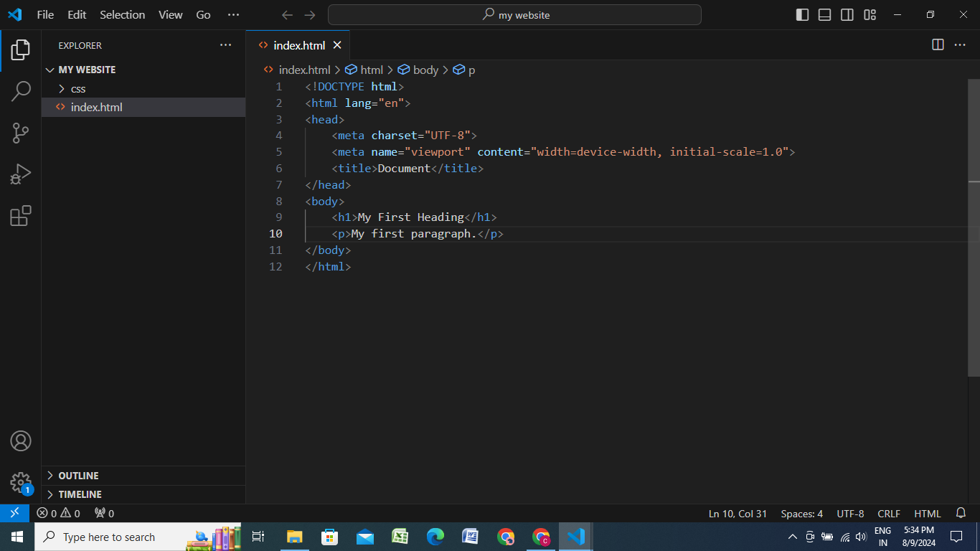Click the p breadcrumb item
Viewport: 980px width, 551px height.
[x=464, y=70]
